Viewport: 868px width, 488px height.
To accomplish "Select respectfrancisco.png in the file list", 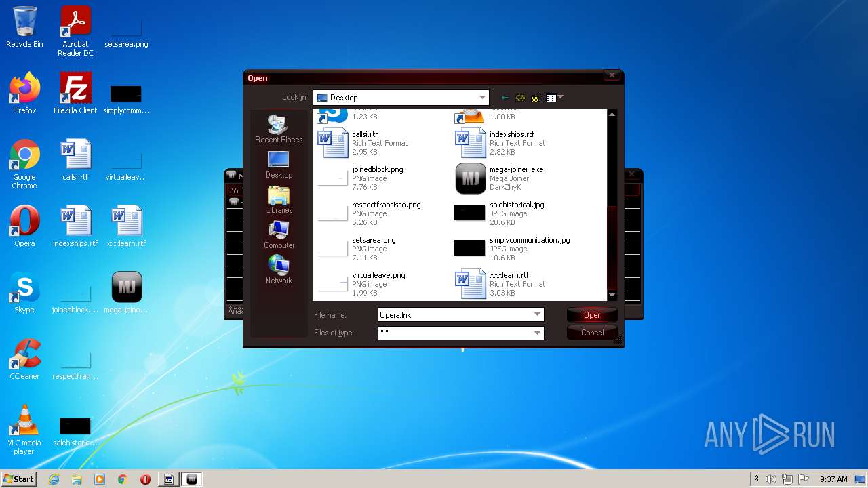I will tap(370, 213).
